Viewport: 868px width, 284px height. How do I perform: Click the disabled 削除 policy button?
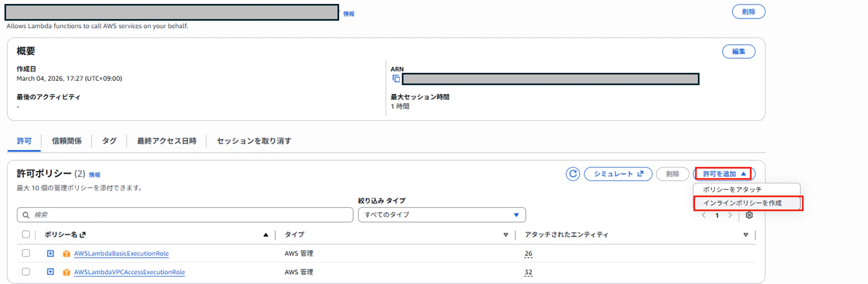[x=673, y=174]
